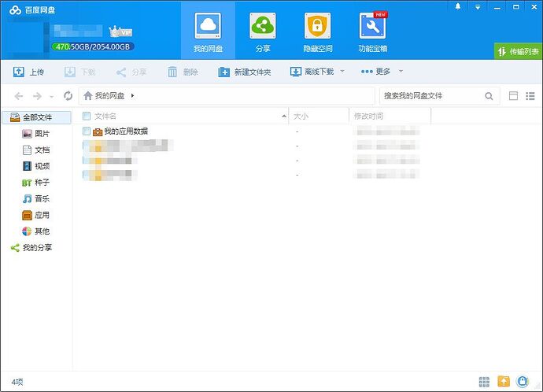The image size is (543, 392).
Task: Click the refresh icon beside navigation arrows
Action: click(68, 96)
